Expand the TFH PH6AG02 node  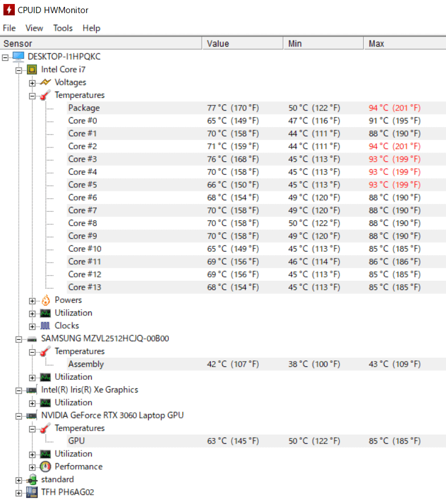19,493
